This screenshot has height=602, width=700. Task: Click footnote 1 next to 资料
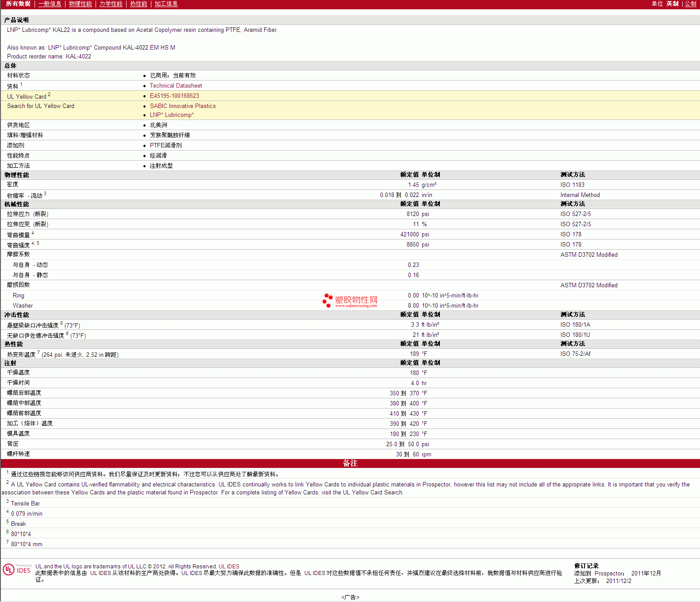[21, 84]
